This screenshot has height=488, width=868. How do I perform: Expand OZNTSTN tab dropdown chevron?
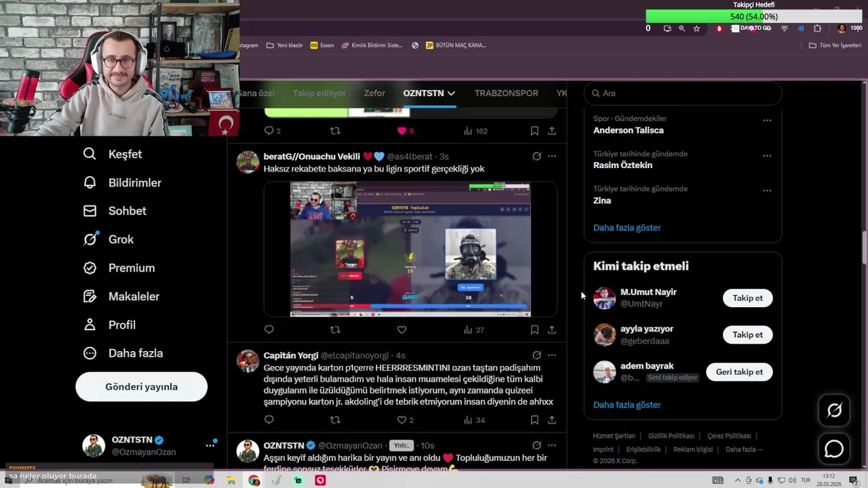[451, 94]
